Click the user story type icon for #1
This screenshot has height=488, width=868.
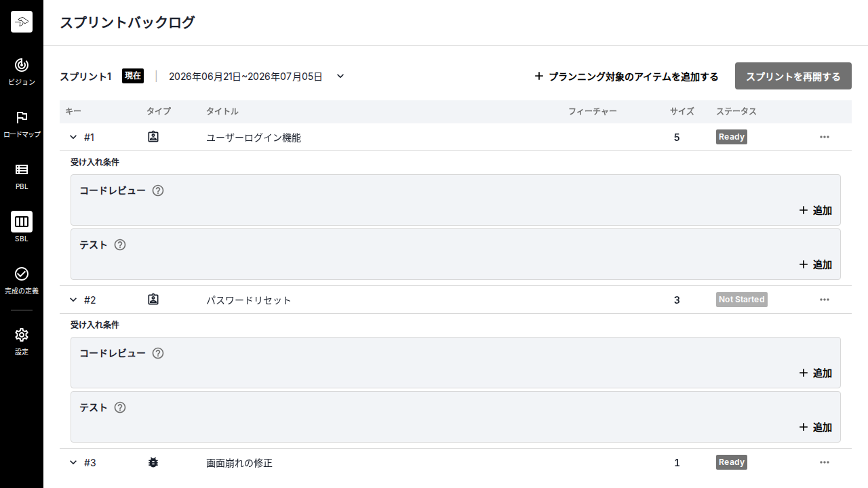point(153,137)
